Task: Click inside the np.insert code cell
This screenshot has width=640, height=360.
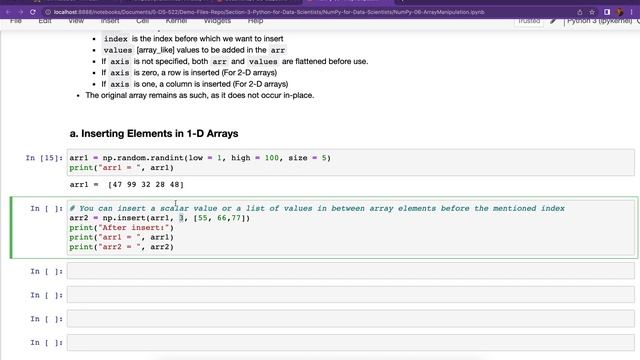Action: click(351, 227)
